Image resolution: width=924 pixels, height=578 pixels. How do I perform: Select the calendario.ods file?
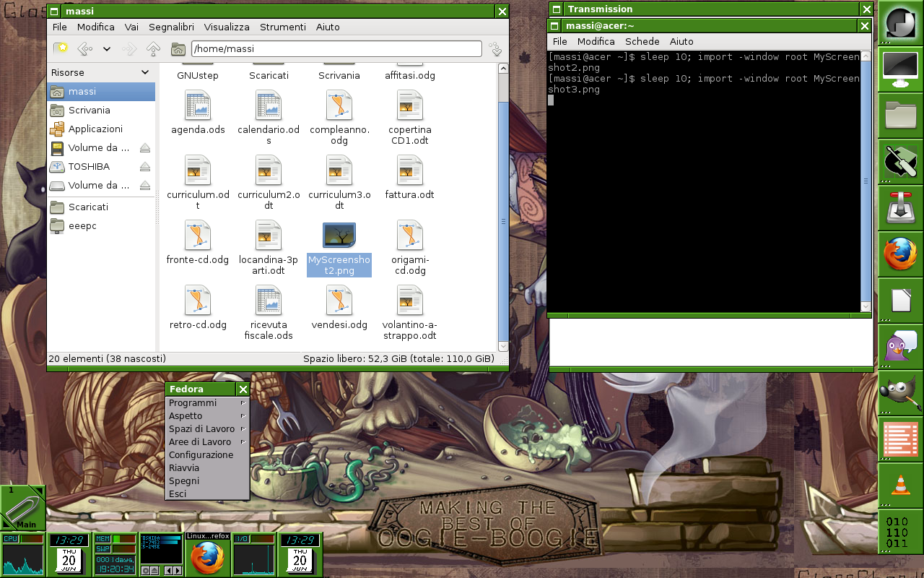[x=269, y=118]
